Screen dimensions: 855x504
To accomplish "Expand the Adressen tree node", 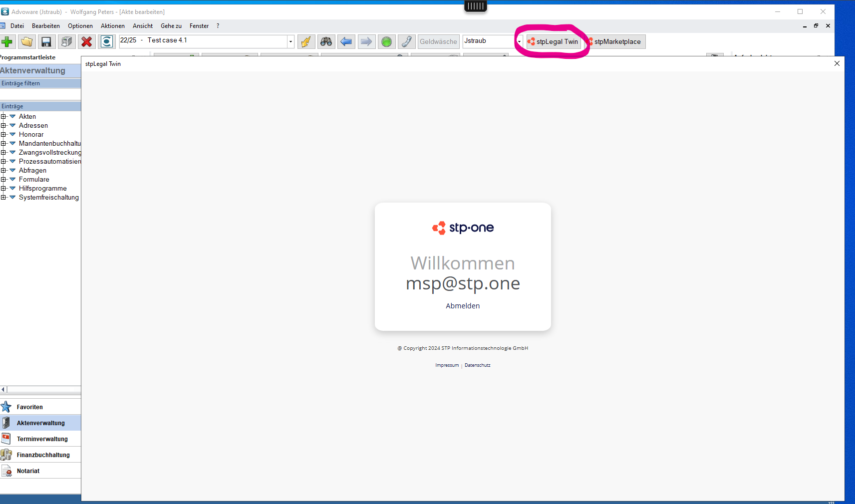I will point(3,125).
